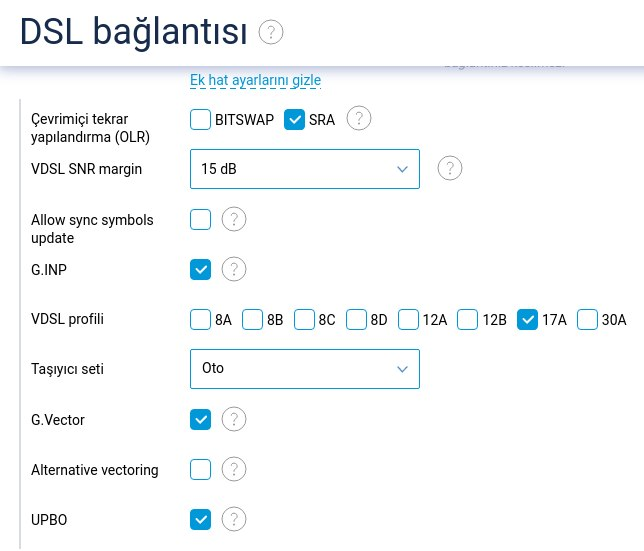Show help for VDSL SNR margin
This screenshot has height=551, width=644.
pos(450,168)
